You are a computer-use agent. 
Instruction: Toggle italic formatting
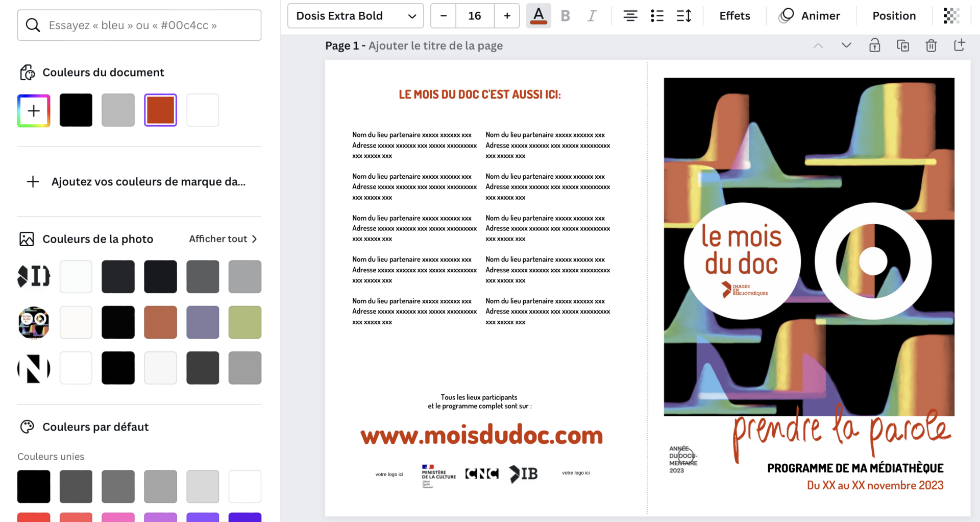592,16
